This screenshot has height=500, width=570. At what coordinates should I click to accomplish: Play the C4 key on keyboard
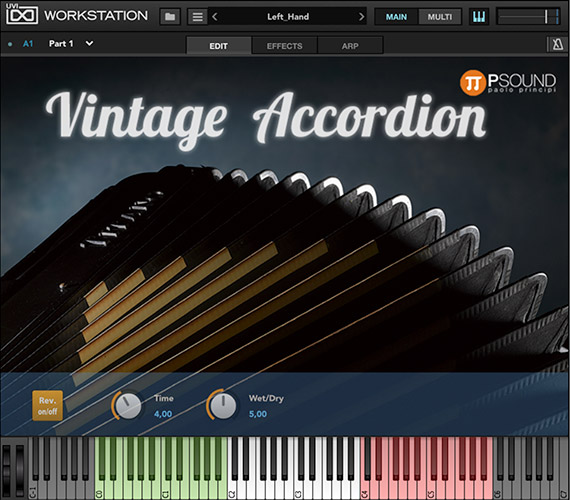[365, 489]
